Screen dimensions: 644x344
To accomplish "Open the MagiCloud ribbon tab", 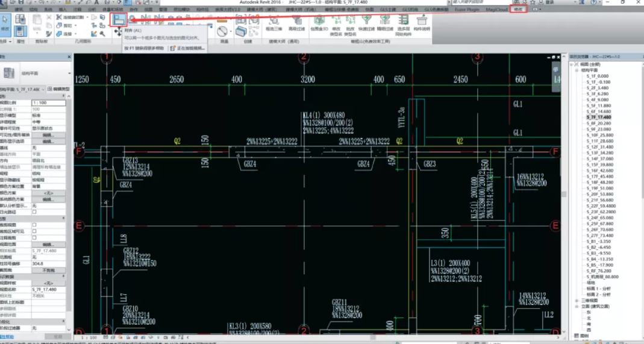I will [x=495, y=10].
